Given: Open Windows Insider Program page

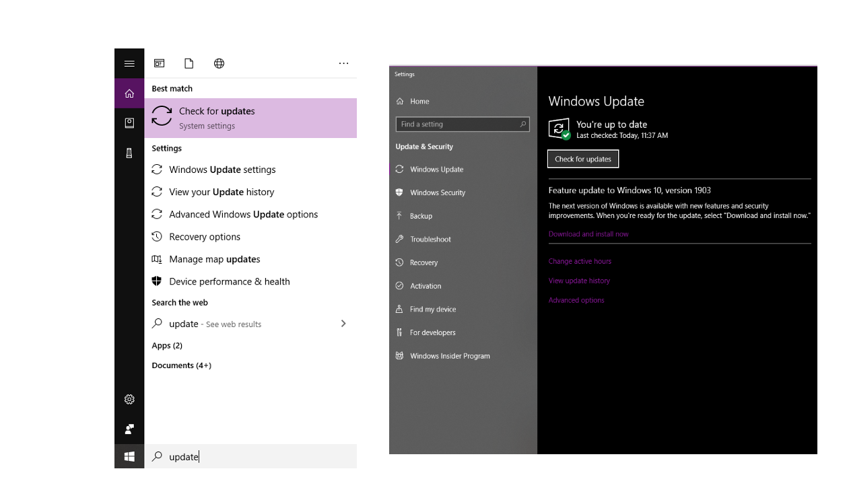Looking at the screenshot, I should [463, 356].
